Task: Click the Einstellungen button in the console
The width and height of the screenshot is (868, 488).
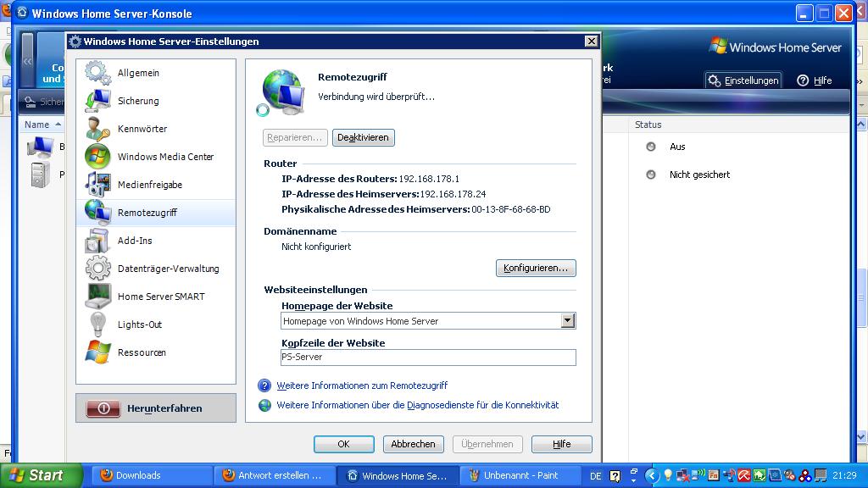Action: 743,80
